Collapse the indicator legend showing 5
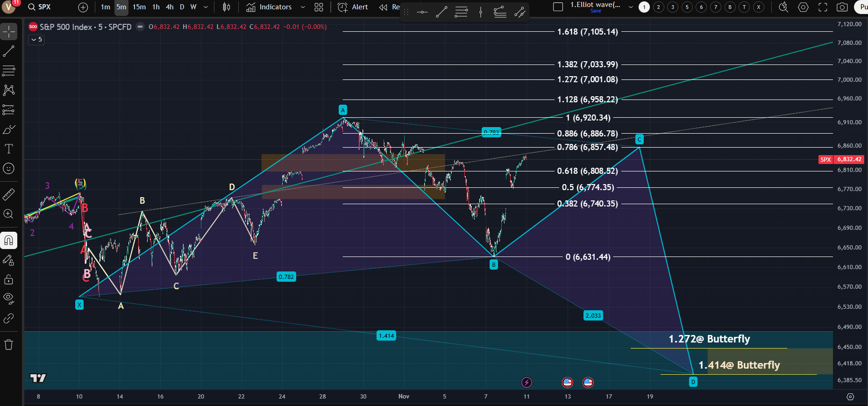868x406 pixels. tap(36, 40)
